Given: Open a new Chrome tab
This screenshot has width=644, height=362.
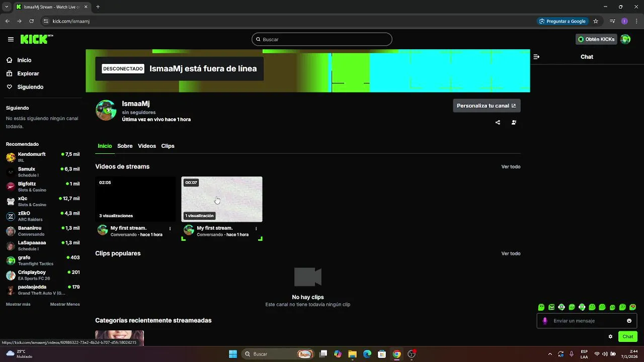Looking at the screenshot, I should (98, 7).
